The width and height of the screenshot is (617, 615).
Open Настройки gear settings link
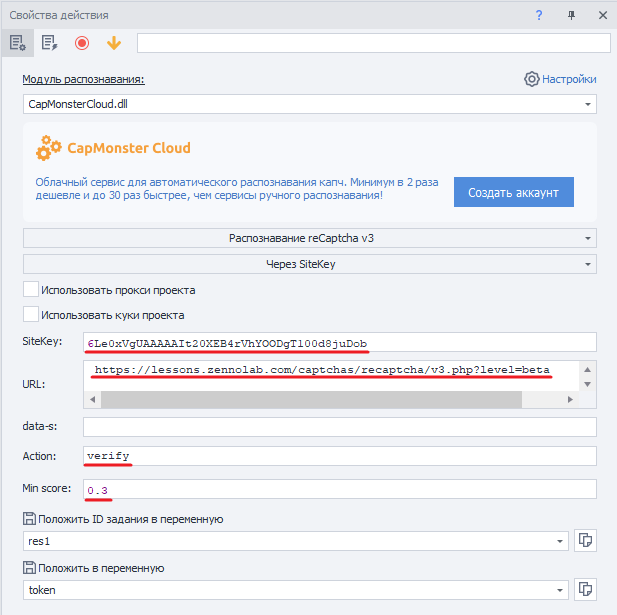coord(560,79)
